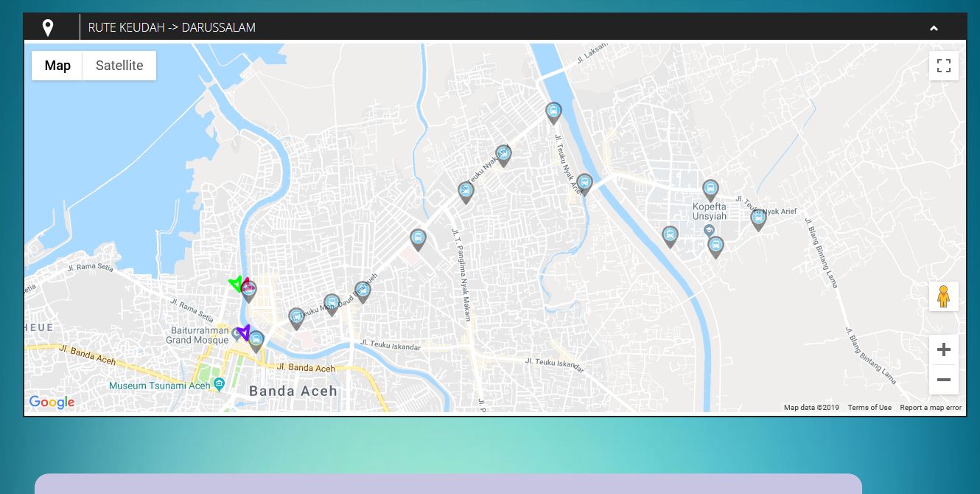This screenshot has height=494, width=980.
Task: Click the Banda Aceh city label
Action: tap(293, 391)
